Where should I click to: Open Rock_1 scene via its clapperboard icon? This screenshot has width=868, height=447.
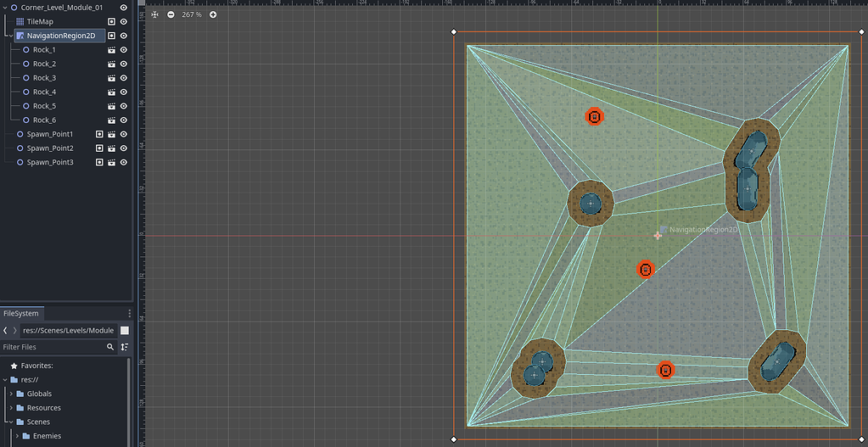pyautogui.click(x=111, y=50)
